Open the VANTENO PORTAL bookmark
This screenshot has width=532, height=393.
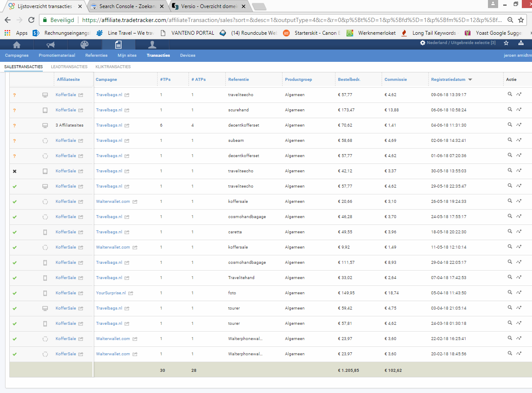pyautogui.click(x=188, y=33)
